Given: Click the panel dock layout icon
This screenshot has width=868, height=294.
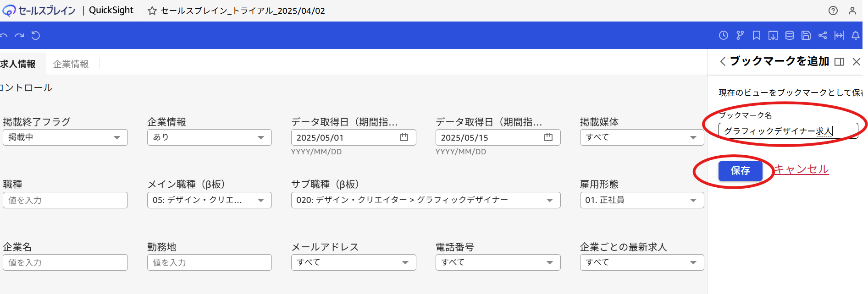Looking at the screenshot, I should [839, 62].
